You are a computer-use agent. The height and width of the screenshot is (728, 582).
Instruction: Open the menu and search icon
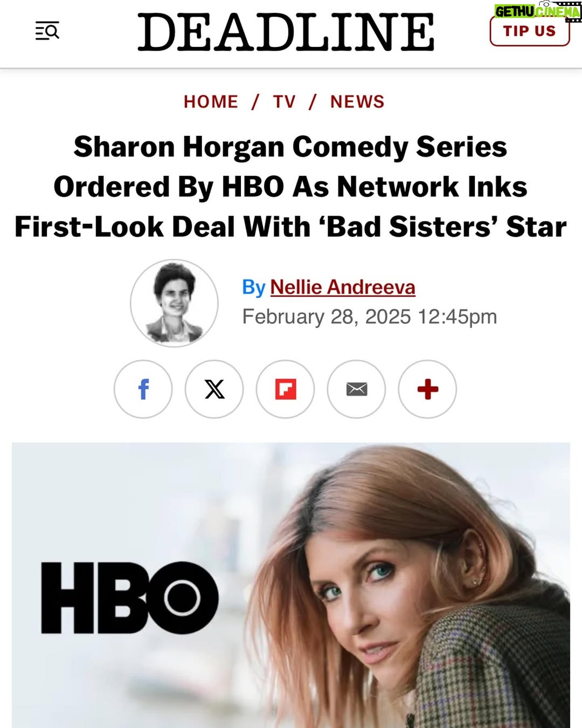(47, 31)
